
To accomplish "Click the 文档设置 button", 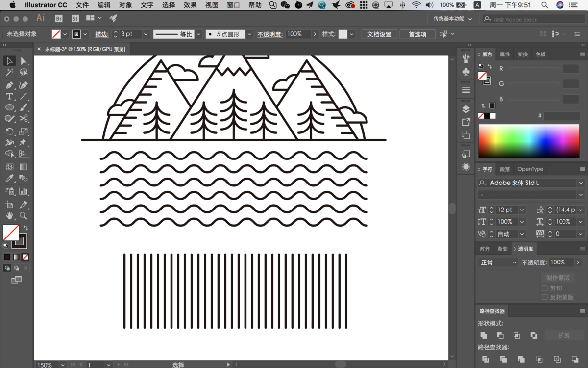I will [379, 34].
